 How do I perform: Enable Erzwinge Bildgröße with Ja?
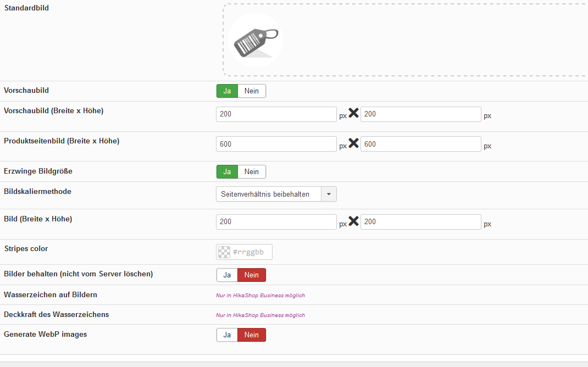(x=227, y=172)
